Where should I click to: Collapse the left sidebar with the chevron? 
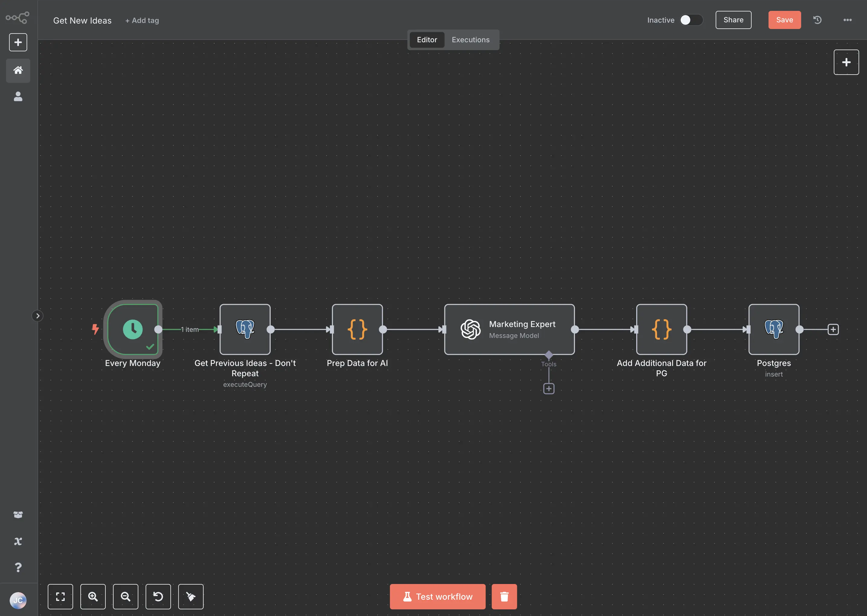point(37,315)
